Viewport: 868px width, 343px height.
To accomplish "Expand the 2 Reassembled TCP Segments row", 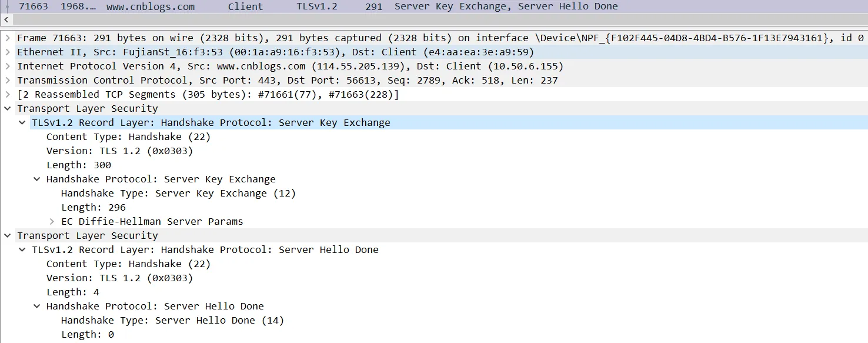I will pyautogui.click(x=8, y=94).
